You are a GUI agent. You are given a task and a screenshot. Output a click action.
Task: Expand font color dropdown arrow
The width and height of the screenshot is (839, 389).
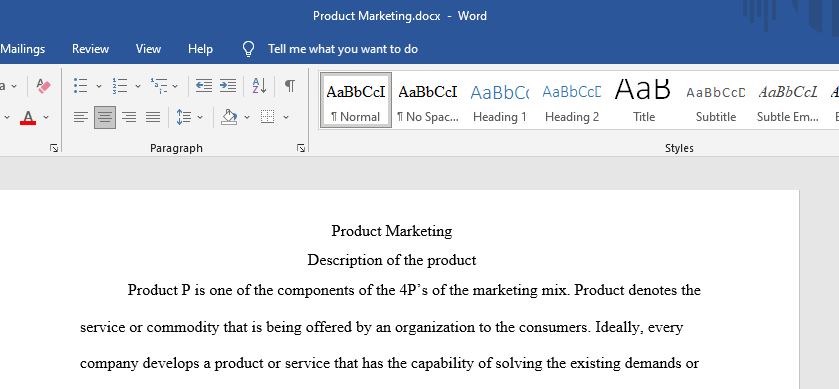point(46,117)
